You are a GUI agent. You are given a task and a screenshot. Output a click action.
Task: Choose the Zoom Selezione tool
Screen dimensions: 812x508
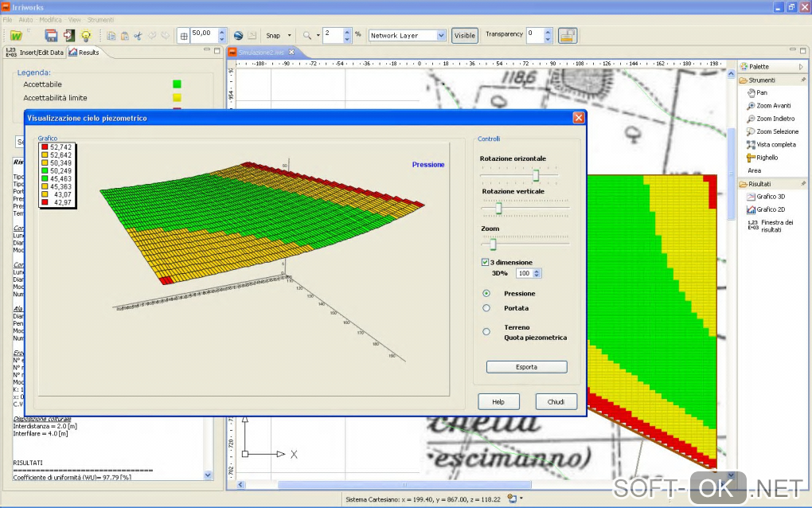776,131
